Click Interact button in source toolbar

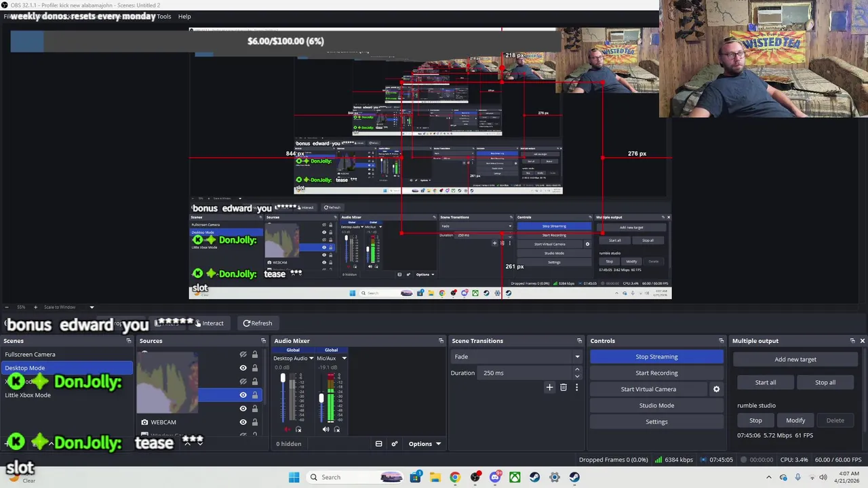210,323
